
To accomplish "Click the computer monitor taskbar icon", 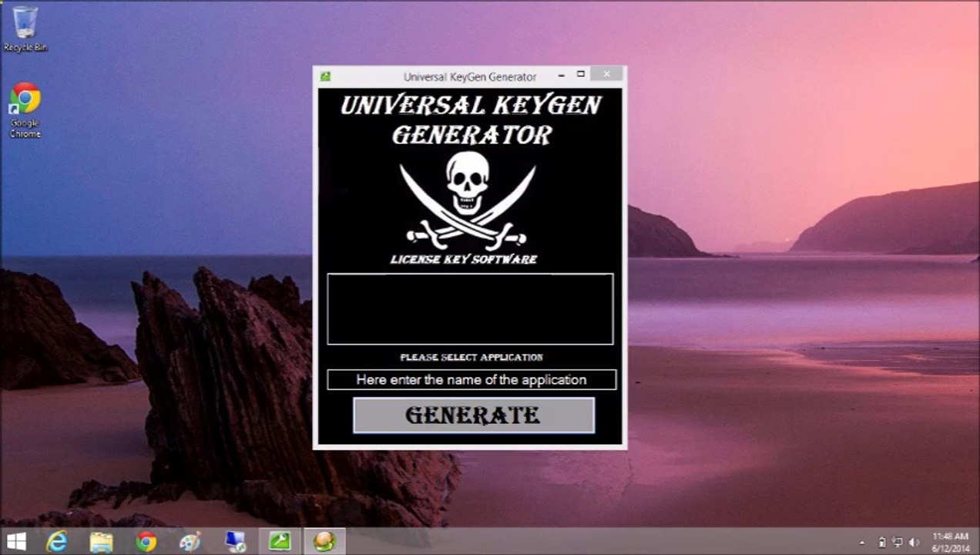I will (x=235, y=542).
